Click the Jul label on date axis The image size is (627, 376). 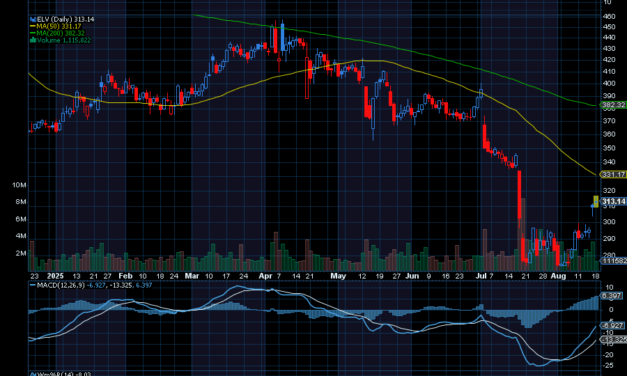(481, 276)
